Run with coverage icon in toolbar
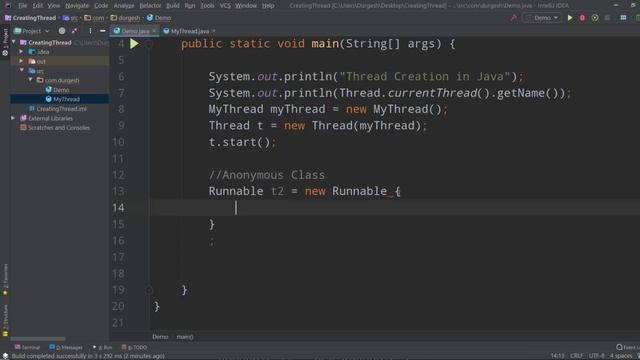 click(x=595, y=18)
